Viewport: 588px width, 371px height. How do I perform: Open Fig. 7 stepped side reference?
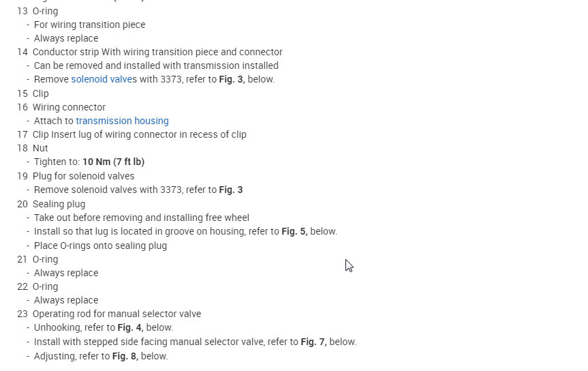[x=313, y=342]
